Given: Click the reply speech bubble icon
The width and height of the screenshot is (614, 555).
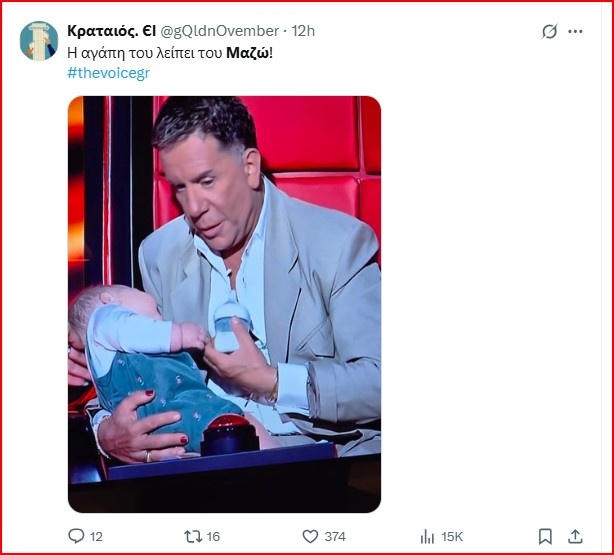Looking at the screenshot, I should click(x=77, y=536).
